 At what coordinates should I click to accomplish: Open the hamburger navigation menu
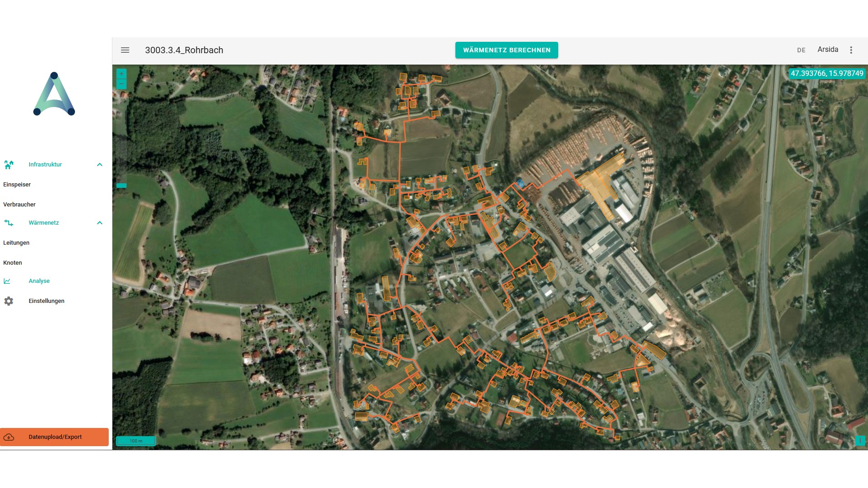[x=125, y=50]
